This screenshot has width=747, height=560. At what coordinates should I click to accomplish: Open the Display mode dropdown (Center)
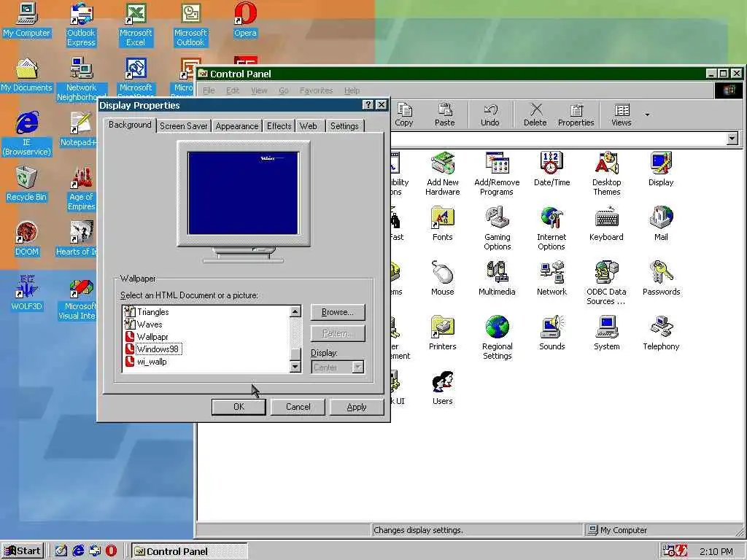[338, 367]
